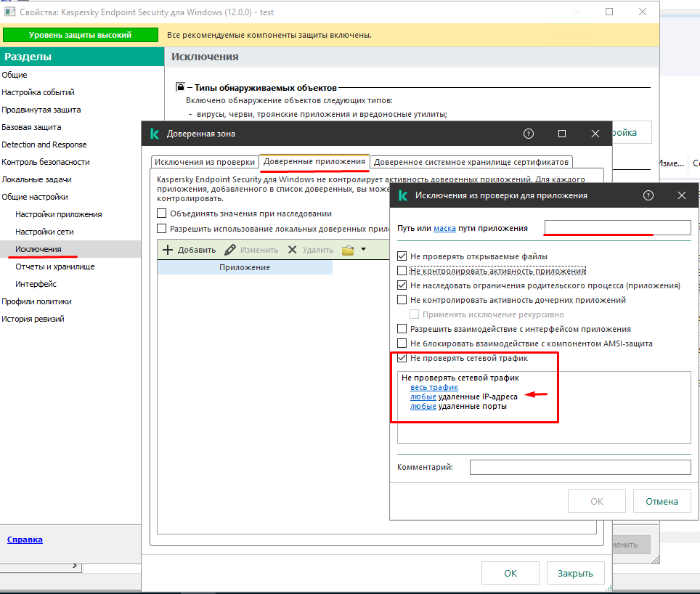
Task: Click the help question mark in the Исключения из проверки dialog
Action: click(648, 195)
